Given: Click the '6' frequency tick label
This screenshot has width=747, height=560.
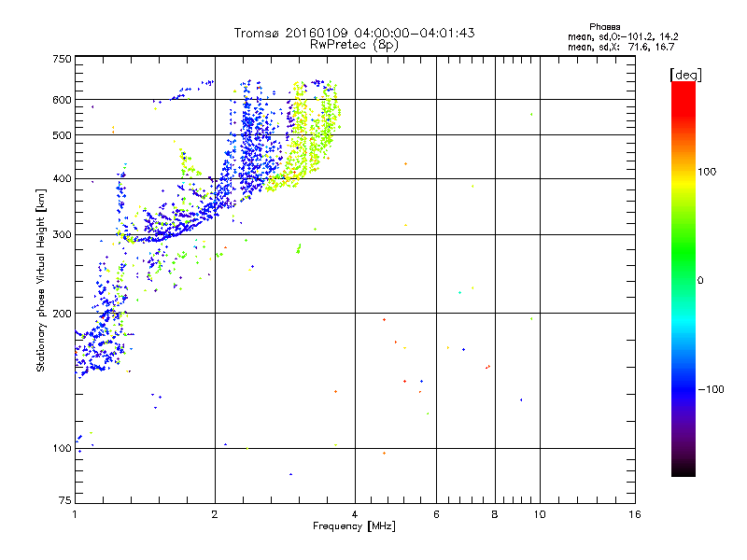Looking at the screenshot, I should click(x=436, y=514).
